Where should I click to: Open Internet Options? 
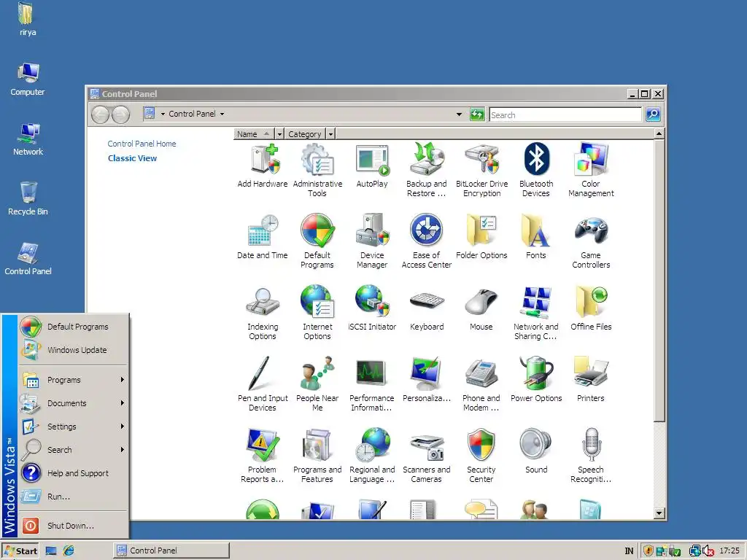(x=317, y=313)
